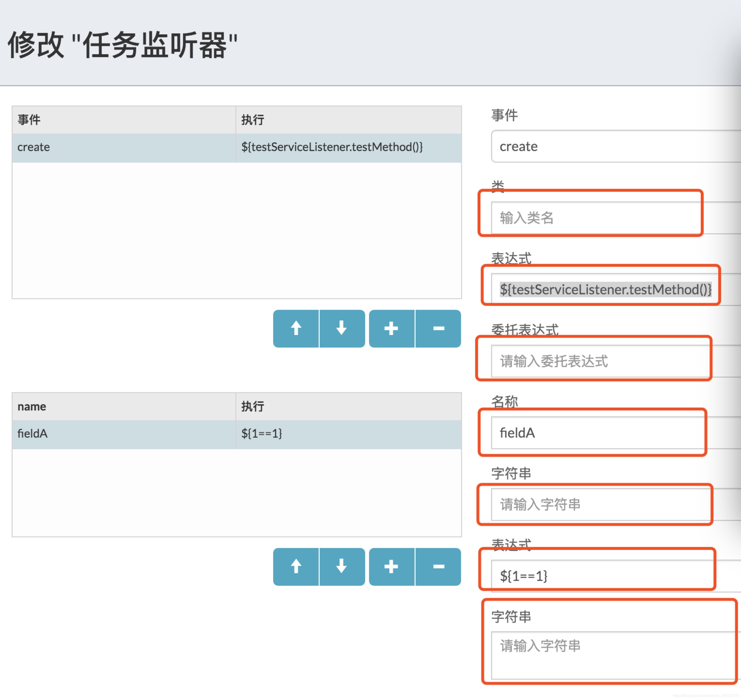741x700 pixels.
Task: Click the multi-line string textarea
Action: pos(612,655)
